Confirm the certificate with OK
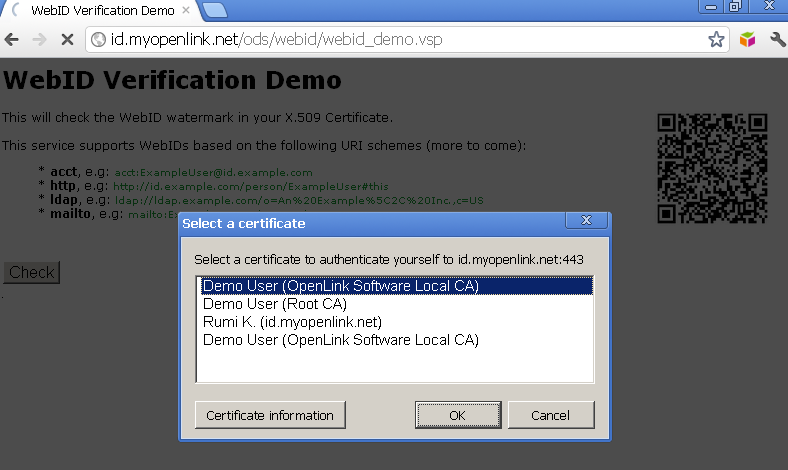 [457, 415]
